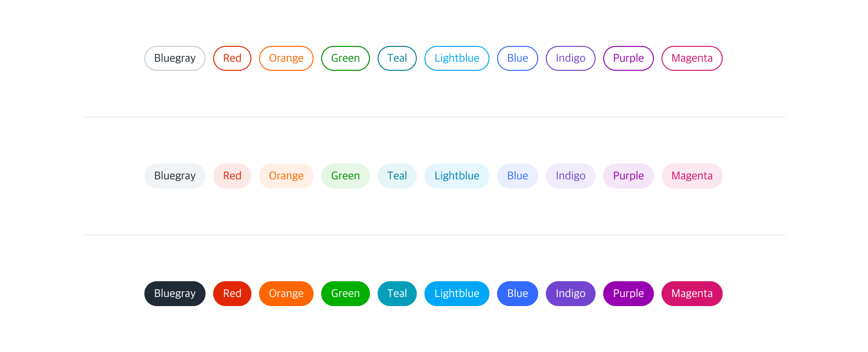Click the dark solid Bluegray badge
This screenshot has width=868, height=352.
(174, 294)
